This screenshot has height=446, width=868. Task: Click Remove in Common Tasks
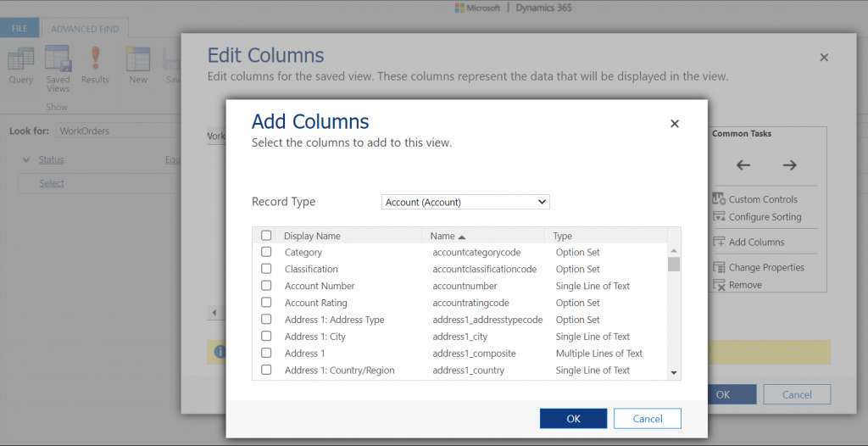click(x=737, y=286)
